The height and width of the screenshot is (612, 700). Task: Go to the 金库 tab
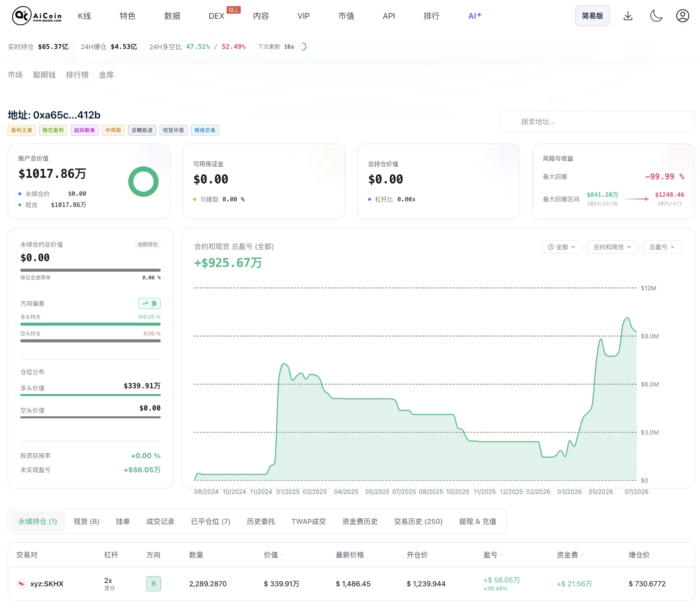pos(106,75)
